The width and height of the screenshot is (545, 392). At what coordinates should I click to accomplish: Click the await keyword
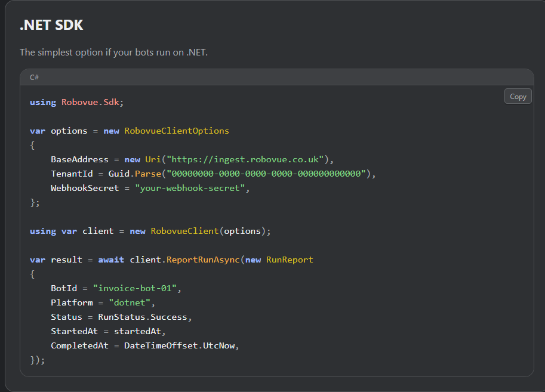tap(111, 260)
